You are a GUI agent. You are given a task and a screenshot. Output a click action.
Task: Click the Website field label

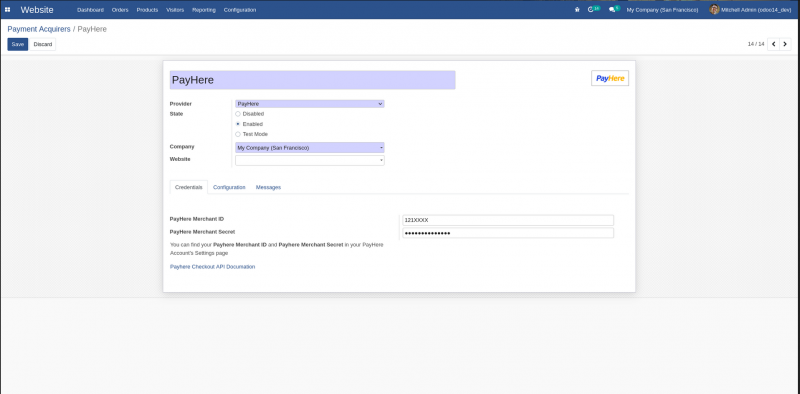[x=180, y=159]
